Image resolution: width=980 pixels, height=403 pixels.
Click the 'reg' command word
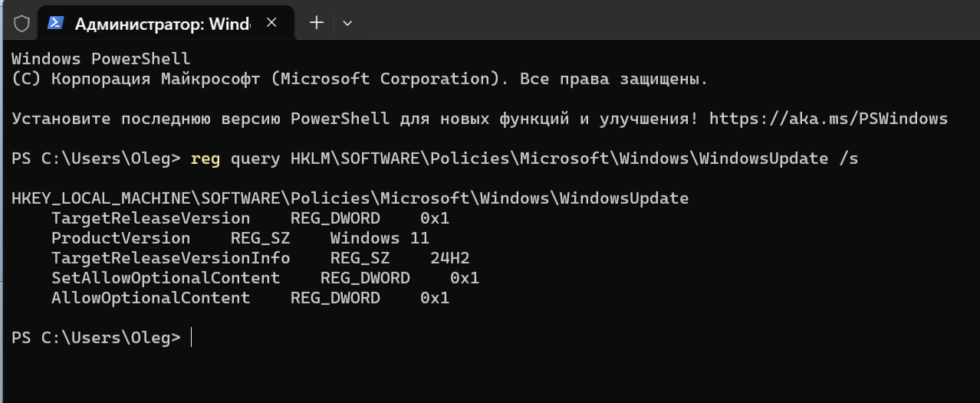[x=206, y=159]
